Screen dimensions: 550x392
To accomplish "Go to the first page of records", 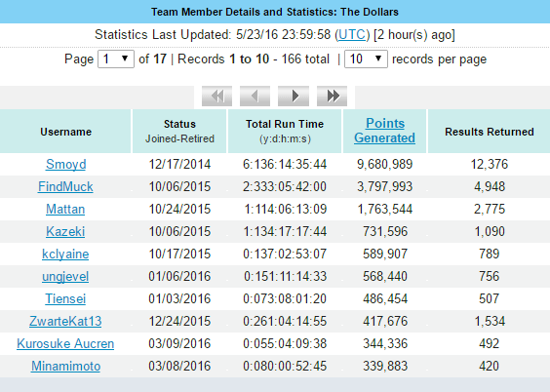I will [216, 96].
